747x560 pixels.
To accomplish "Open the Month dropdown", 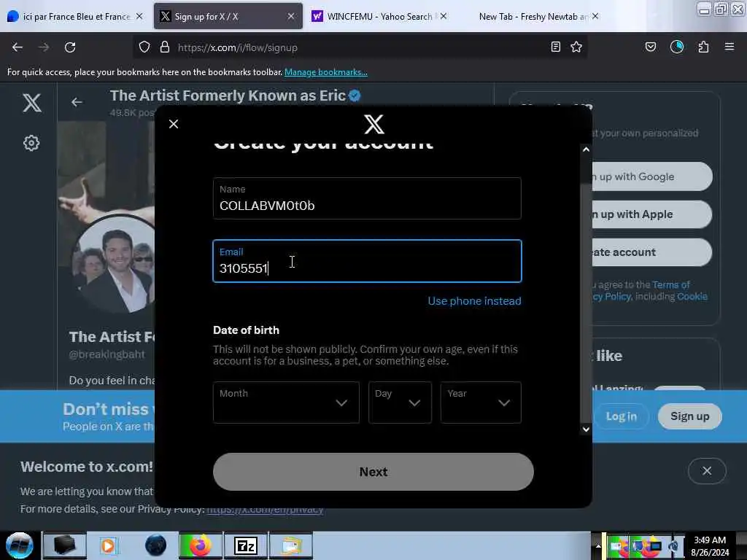I will [x=286, y=402].
